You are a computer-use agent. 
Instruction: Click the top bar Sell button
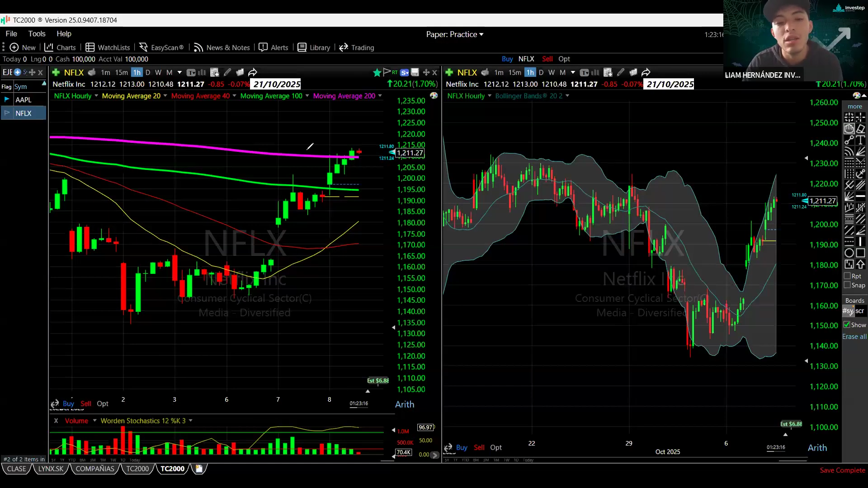[547, 59]
